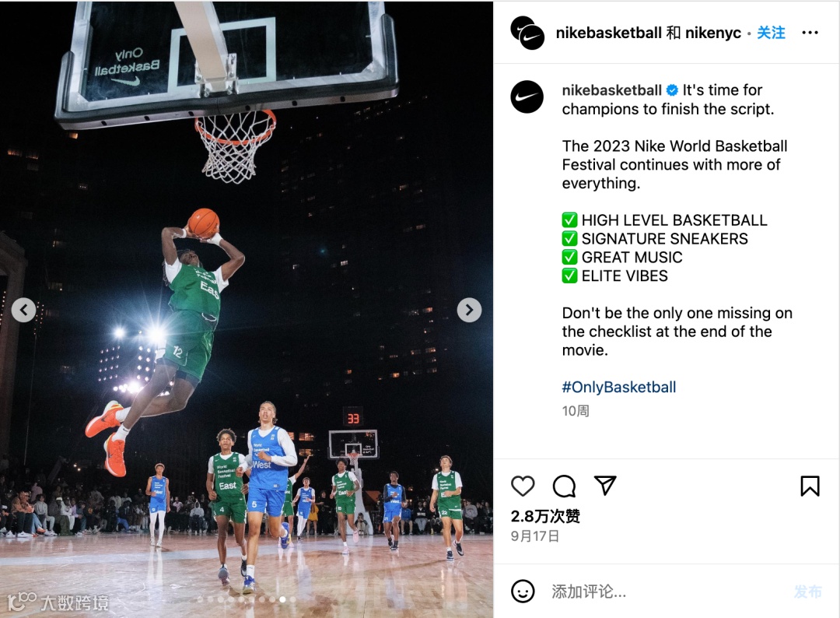Like the post with the heart icon
The image size is (840, 618).
pyautogui.click(x=523, y=486)
